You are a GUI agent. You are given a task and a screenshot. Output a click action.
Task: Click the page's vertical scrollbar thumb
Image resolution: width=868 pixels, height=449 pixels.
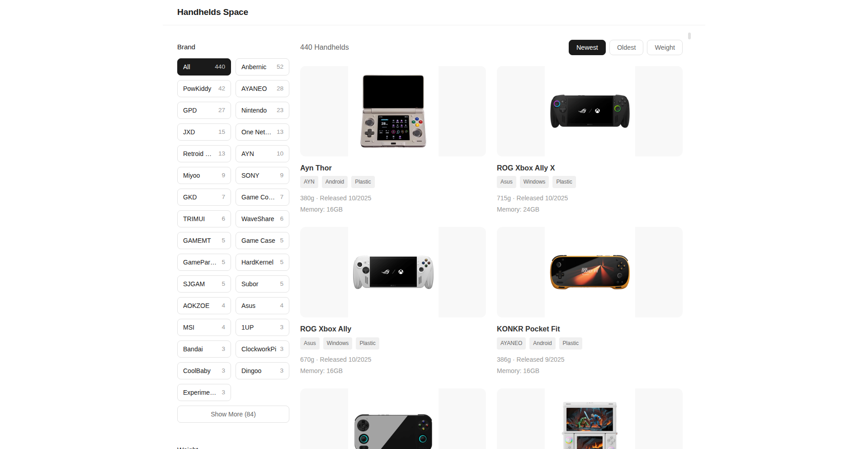point(689,36)
